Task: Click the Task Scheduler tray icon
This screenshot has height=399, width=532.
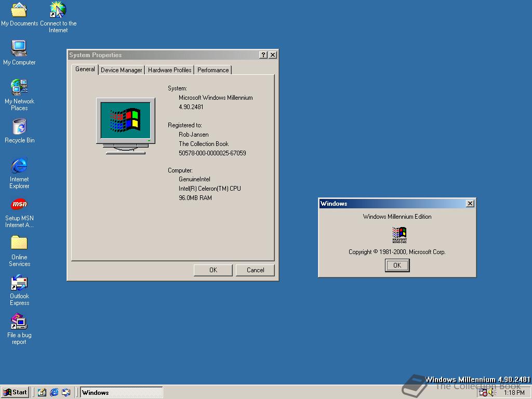Action: click(483, 393)
